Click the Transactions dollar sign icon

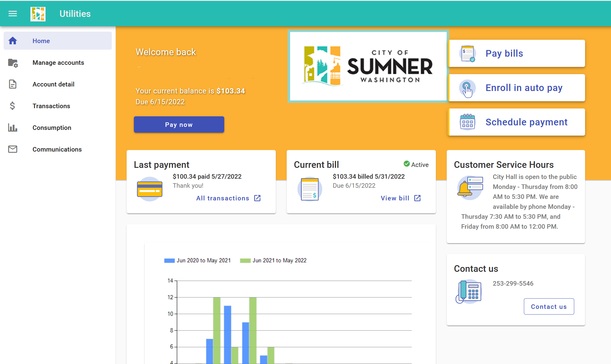(x=13, y=106)
